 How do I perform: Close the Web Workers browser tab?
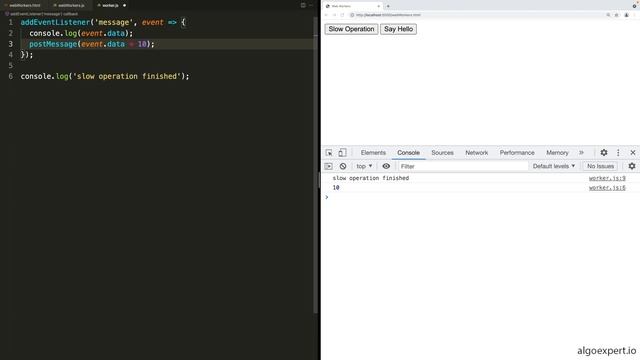tap(378, 6)
